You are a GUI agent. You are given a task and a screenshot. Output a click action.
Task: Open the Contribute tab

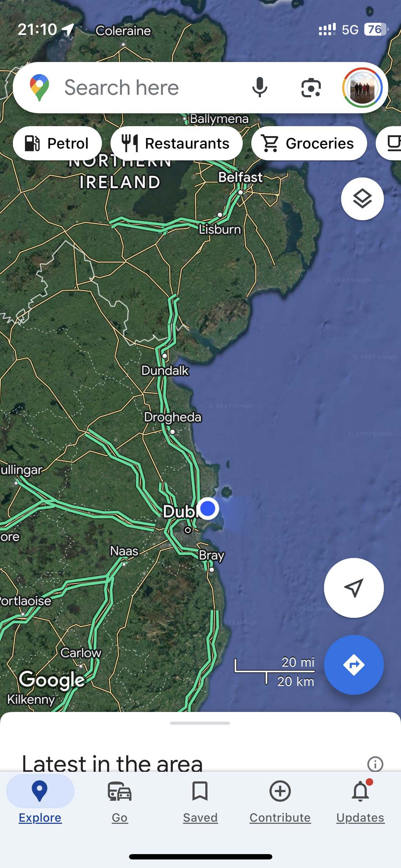coord(280,802)
